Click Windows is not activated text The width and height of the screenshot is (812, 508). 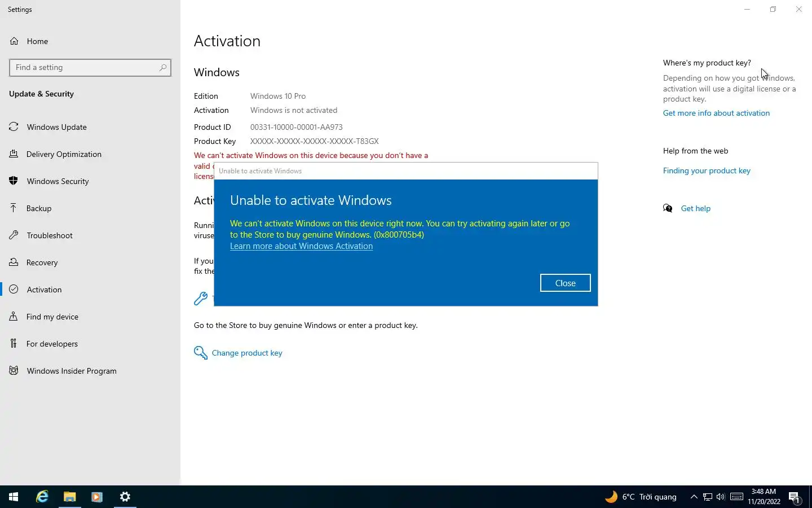(x=294, y=110)
